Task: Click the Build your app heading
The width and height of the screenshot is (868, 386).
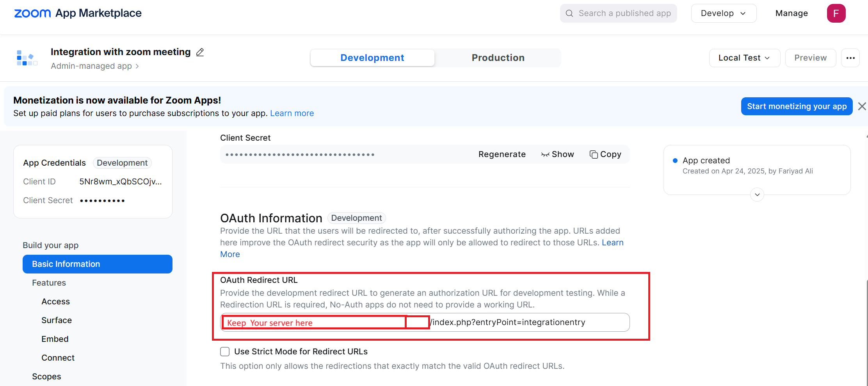Action: click(51, 245)
